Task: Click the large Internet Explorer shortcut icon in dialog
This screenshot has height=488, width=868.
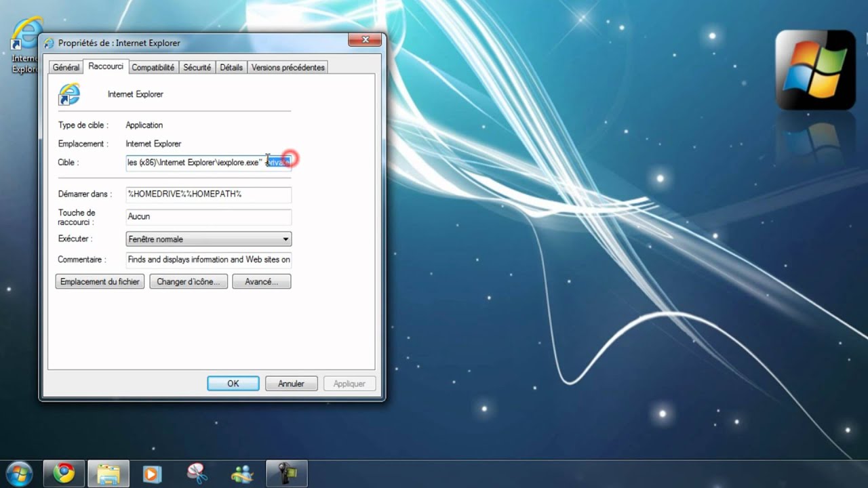Action: 69,94
